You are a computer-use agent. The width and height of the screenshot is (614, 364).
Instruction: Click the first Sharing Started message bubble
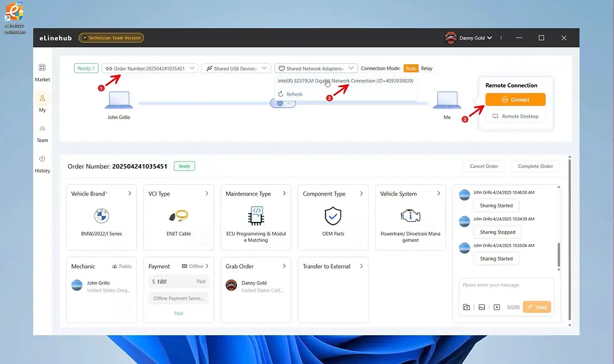point(496,205)
